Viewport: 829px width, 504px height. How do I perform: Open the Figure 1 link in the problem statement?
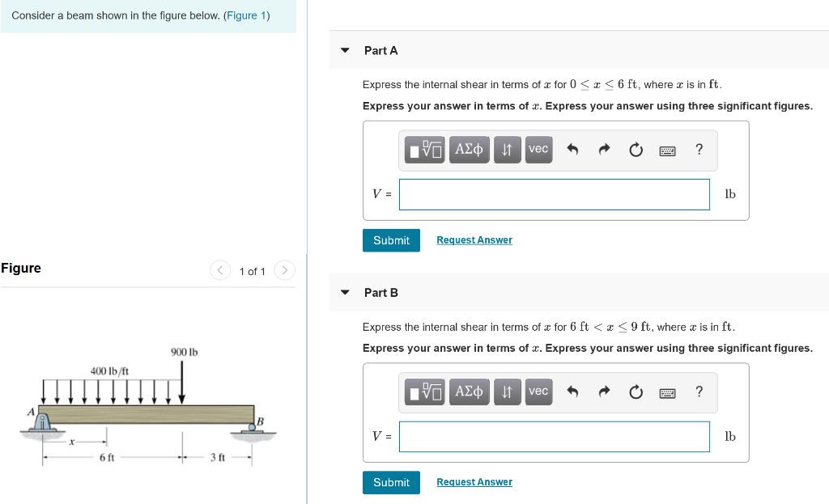coord(246,15)
